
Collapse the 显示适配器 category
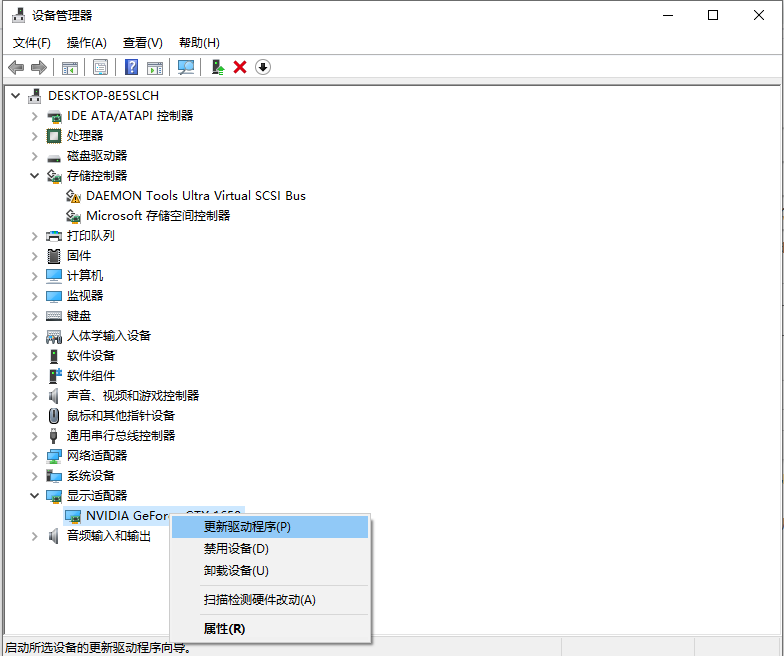point(35,496)
